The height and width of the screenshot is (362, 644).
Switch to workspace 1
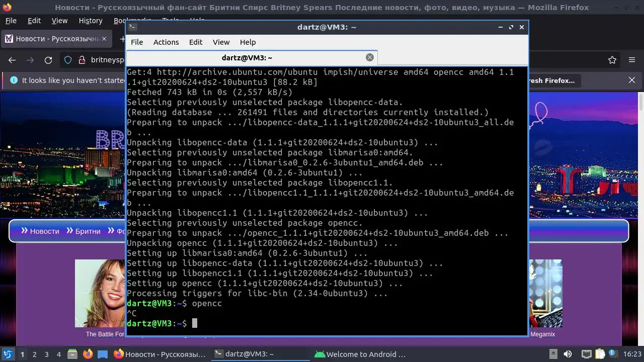[22, 354]
